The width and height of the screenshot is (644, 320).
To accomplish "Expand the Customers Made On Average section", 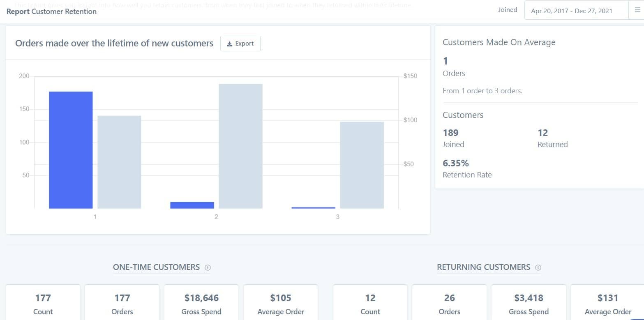I will tap(499, 42).
